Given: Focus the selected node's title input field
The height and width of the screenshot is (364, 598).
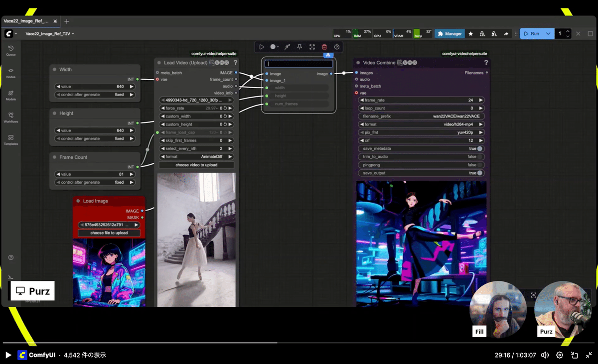Looking at the screenshot, I should coord(299,64).
